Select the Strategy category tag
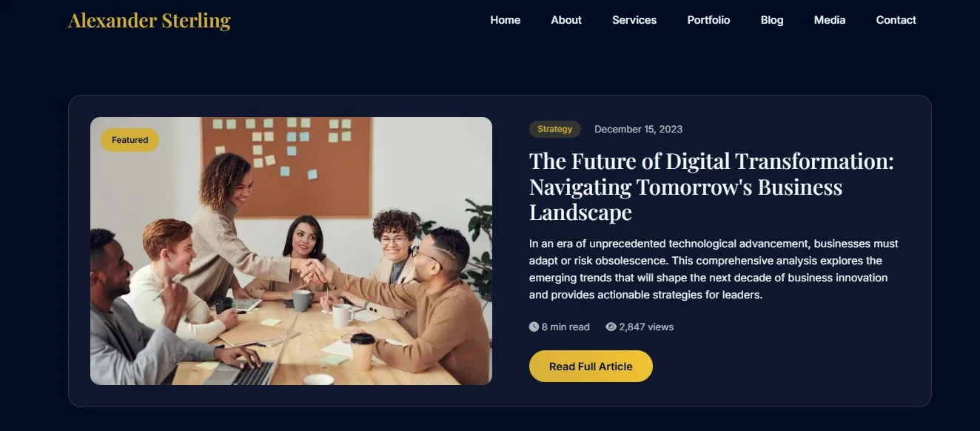 click(555, 129)
